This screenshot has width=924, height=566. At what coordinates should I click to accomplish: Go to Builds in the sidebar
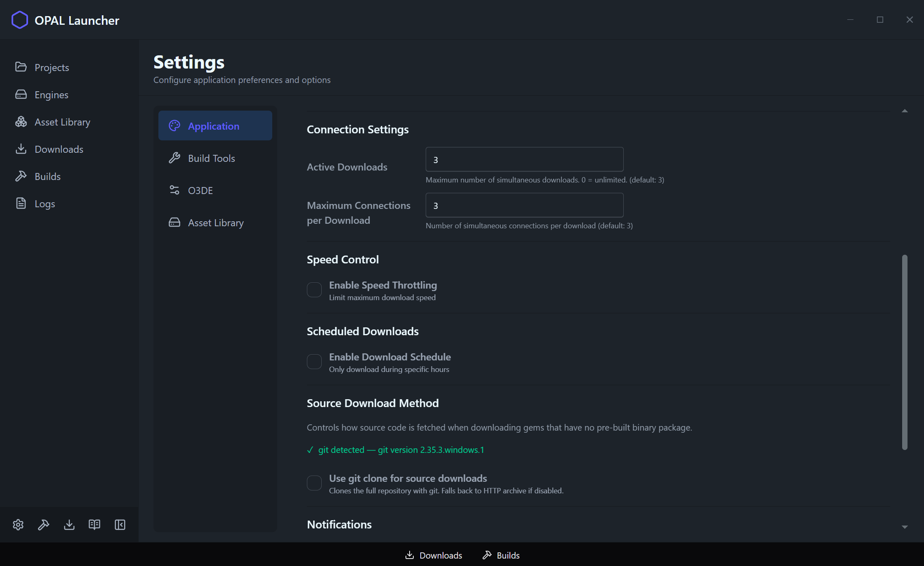[69, 176]
